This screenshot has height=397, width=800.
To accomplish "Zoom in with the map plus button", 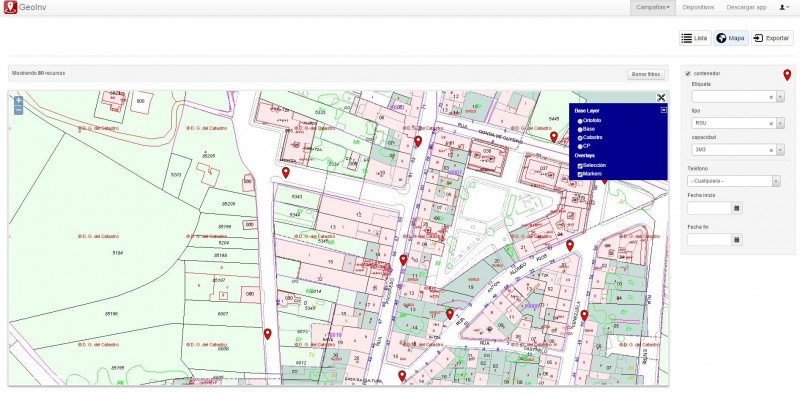I will pyautogui.click(x=18, y=101).
